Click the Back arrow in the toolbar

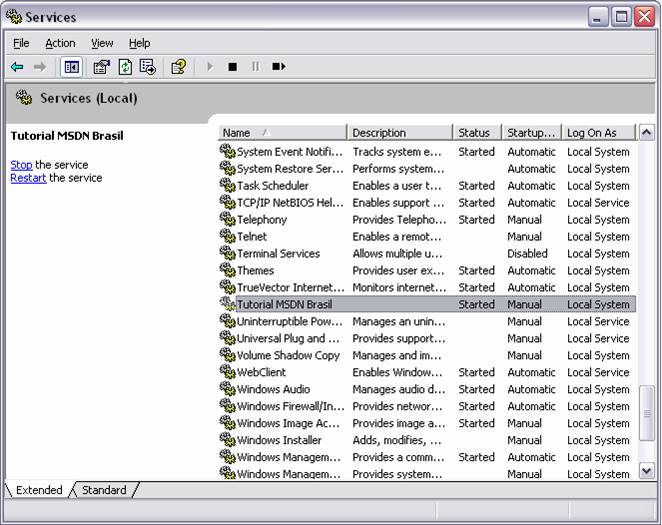click(x=17, y=67)
